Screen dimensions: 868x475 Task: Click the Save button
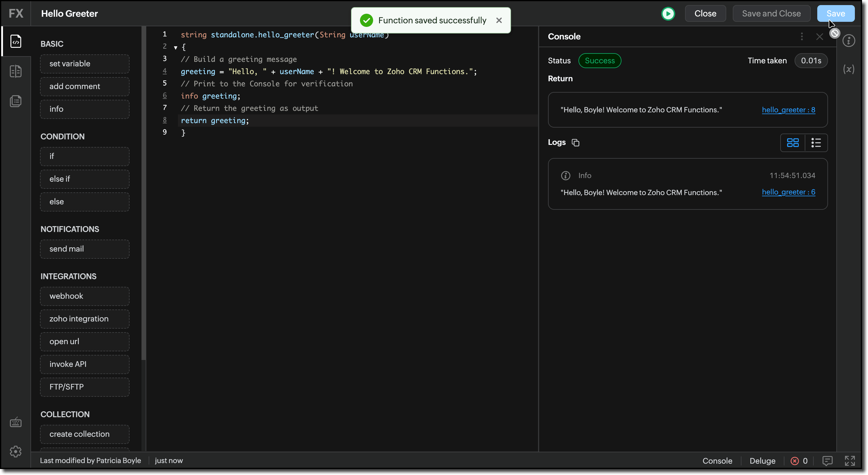(x=836, y=13)
